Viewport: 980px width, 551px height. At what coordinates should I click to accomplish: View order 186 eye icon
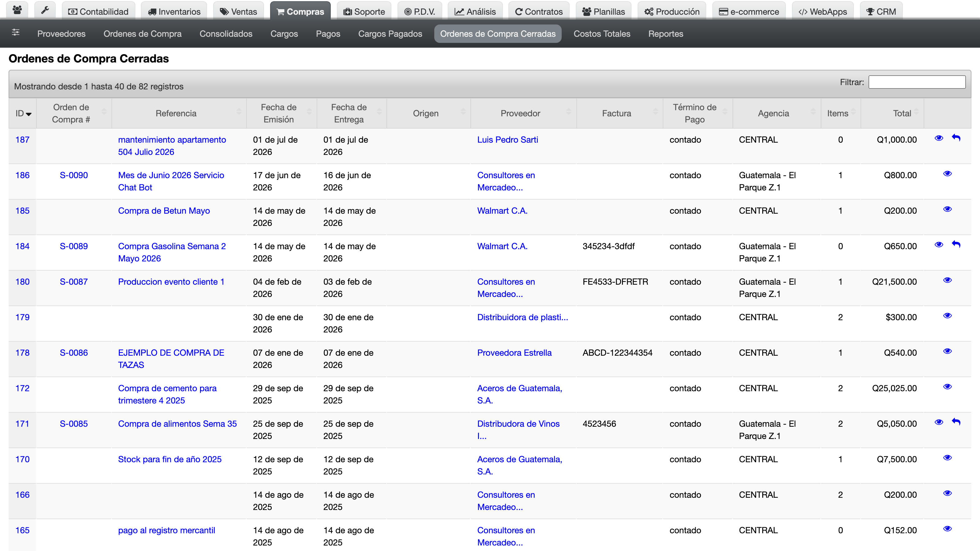[x=947, y=174]
